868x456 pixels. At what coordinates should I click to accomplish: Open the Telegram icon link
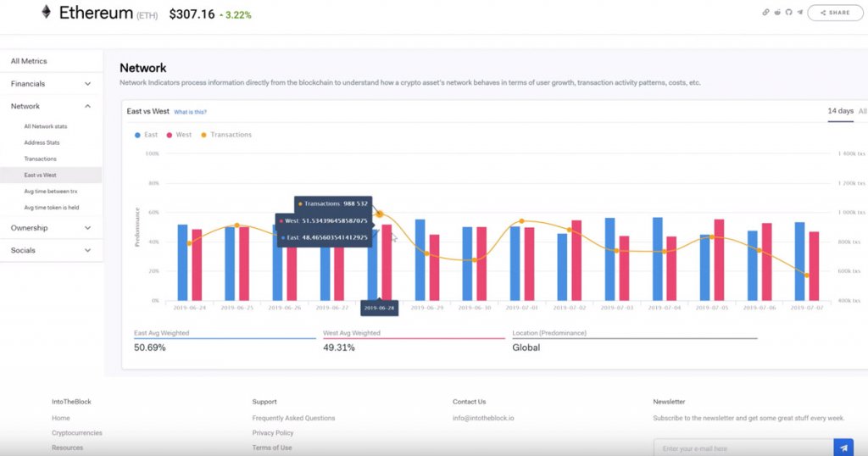pos(800,12)
